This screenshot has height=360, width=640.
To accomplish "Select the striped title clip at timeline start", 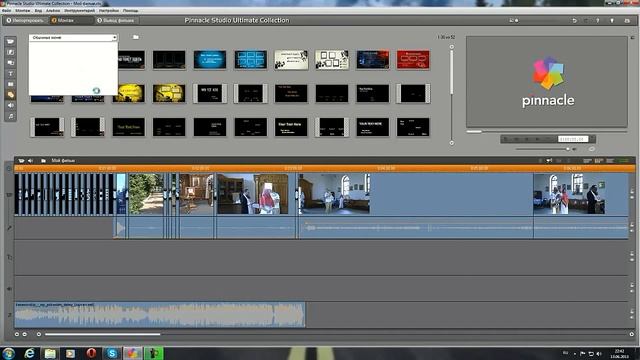I will click(x=65, y=194).
